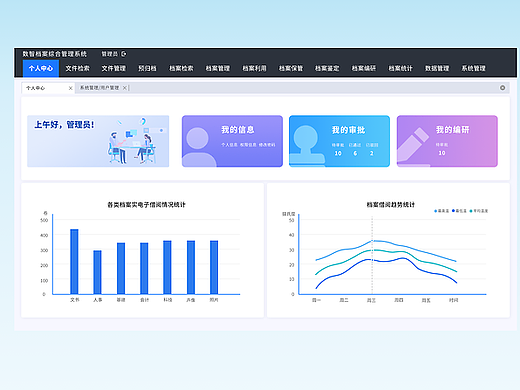Switch to the 个人中心 page tab
520x390 pixels.
coord(48,88)
